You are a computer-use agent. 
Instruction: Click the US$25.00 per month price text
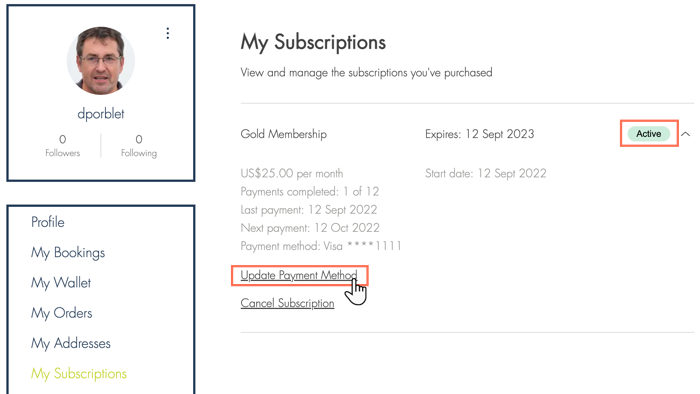coord(292,173)
